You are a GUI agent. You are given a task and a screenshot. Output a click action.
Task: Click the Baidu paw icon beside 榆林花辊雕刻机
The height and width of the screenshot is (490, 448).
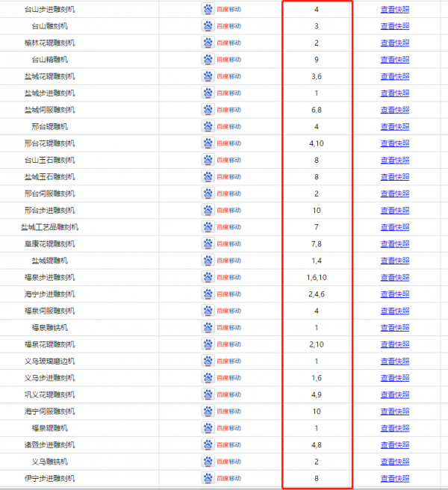[x=208, y=43]
